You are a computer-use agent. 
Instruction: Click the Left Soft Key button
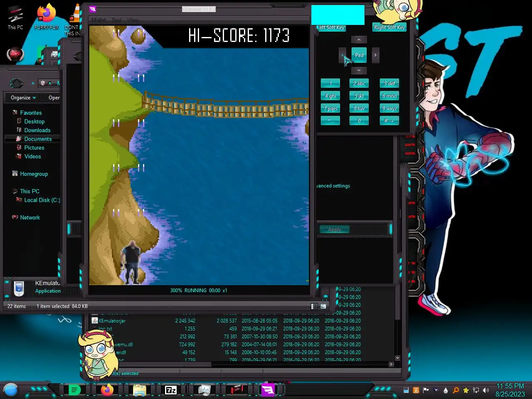331,27
